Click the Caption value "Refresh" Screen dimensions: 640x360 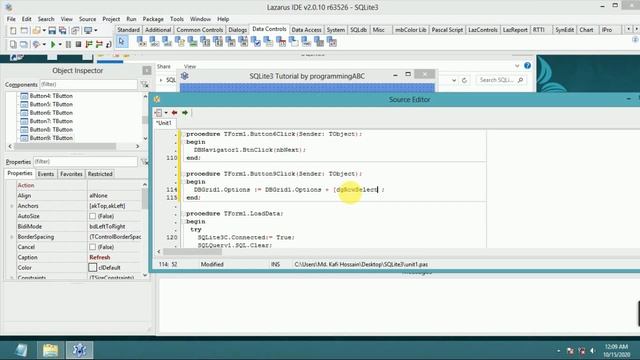point(100,258)
